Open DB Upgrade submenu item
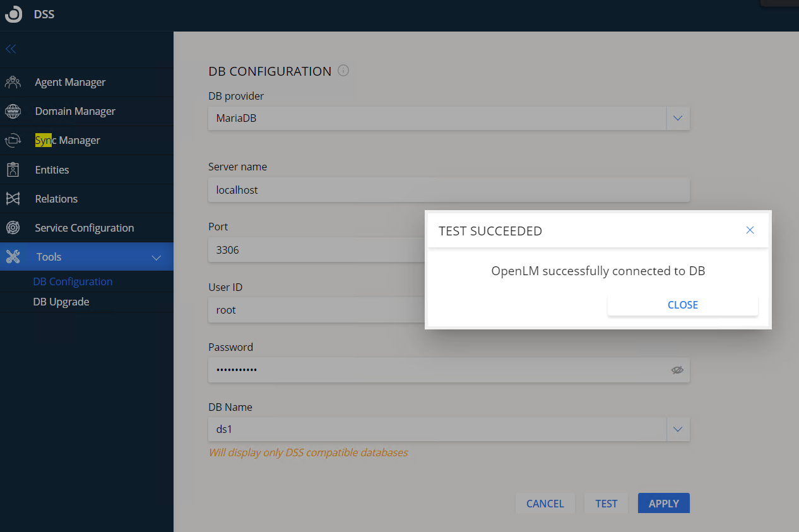The height and width of the screenshot is (532, 799). [61, 302]
